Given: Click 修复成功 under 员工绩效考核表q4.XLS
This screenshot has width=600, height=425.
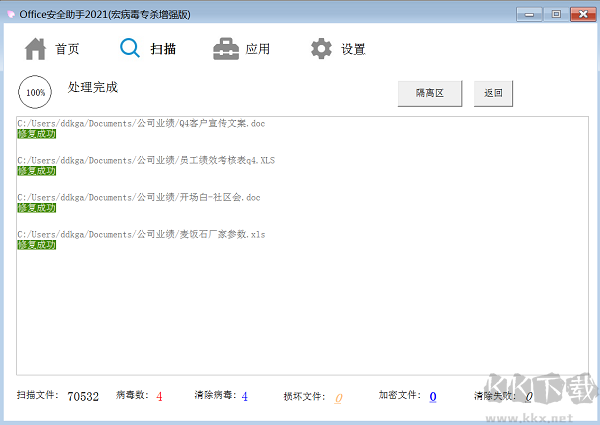Looking at the screenshot, I should [x=37, y=171].
